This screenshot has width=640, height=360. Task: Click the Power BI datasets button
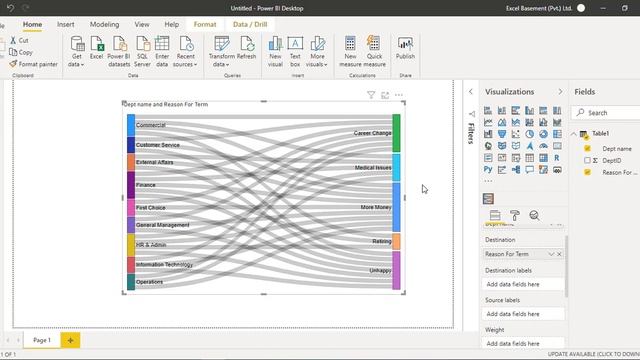tap(119, 51)
